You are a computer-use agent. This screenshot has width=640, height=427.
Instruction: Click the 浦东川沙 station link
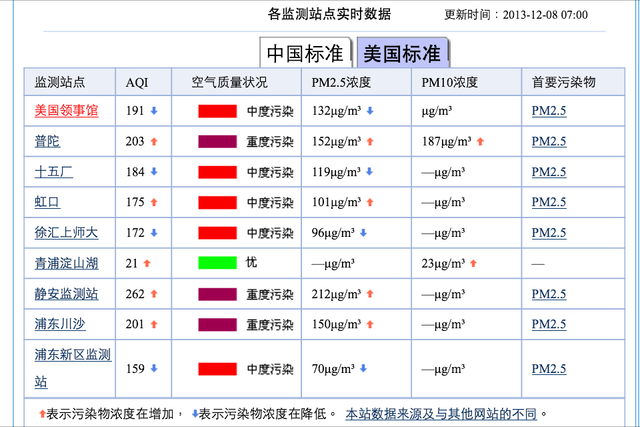60,325
